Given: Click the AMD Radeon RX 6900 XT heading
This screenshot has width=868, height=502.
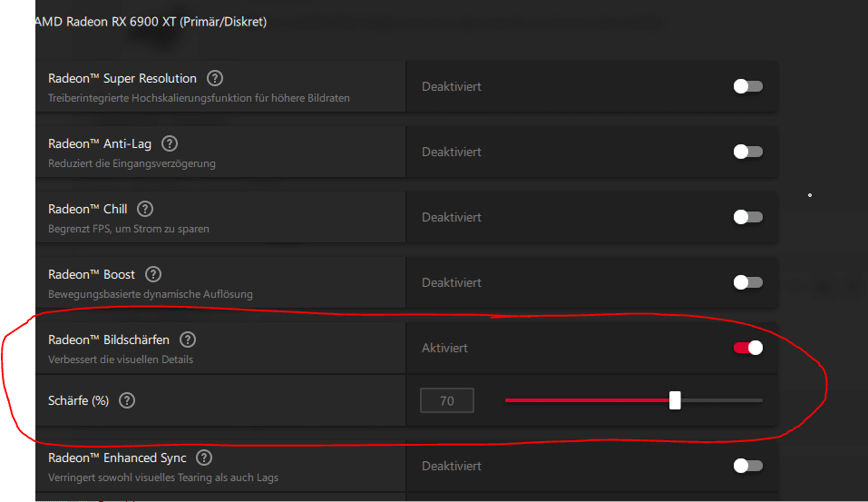Looking at the screenshot, I should (151, 22).
